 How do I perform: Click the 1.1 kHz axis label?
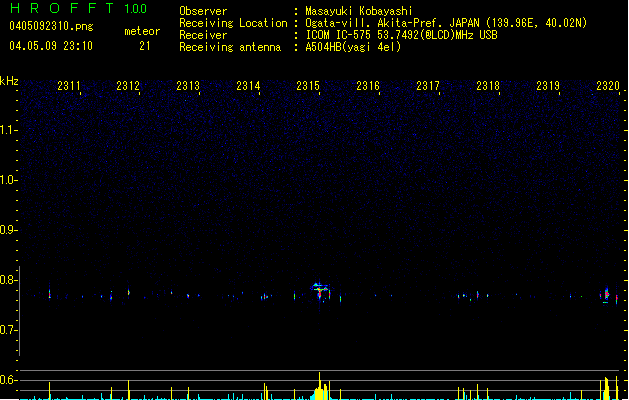pos(8,130)
